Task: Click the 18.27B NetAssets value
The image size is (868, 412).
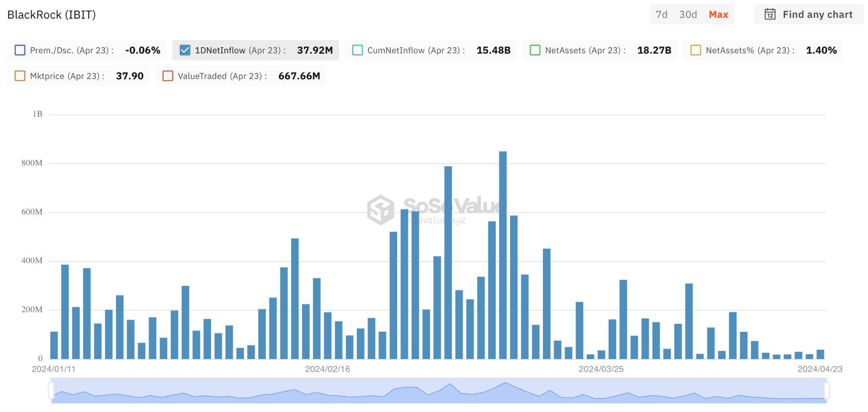Action: [x=654, y=50]
